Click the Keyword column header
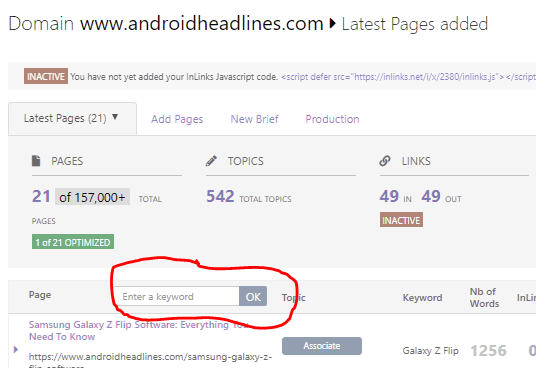 (x=422, y=298)
